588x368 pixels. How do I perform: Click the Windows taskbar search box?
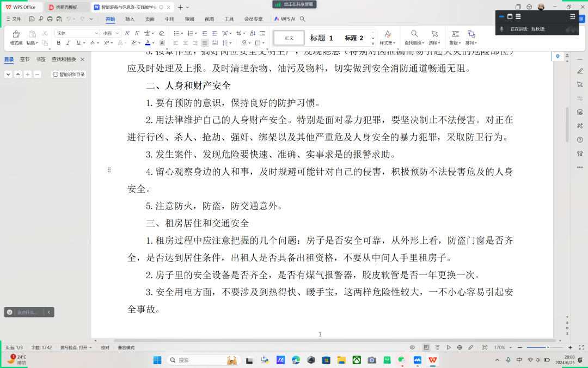[x=196, y=360]
